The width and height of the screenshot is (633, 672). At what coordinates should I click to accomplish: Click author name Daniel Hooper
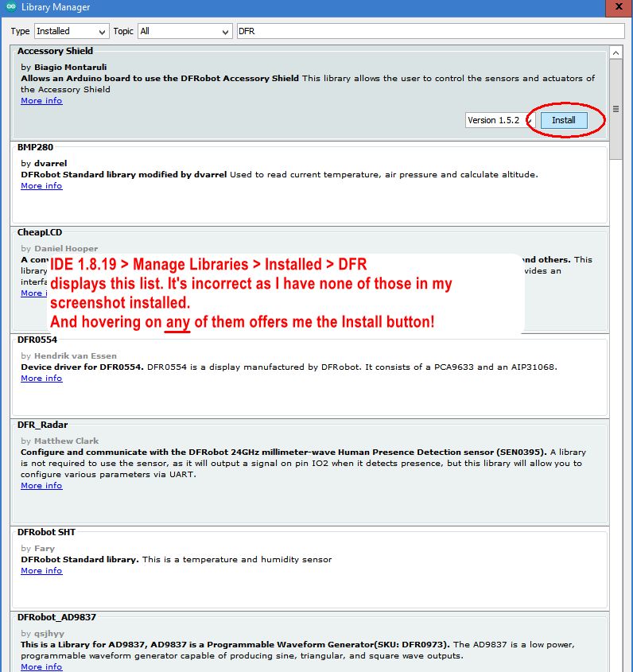point(66,249)
